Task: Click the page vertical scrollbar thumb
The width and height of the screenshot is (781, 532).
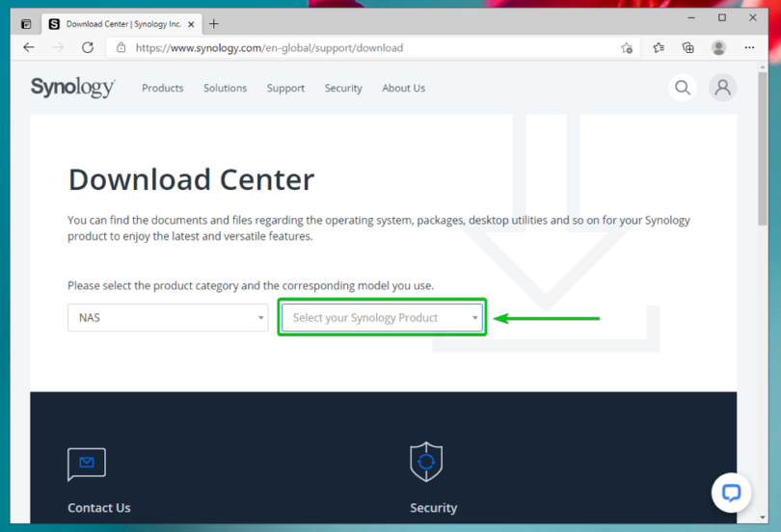Action: (763, 148)
